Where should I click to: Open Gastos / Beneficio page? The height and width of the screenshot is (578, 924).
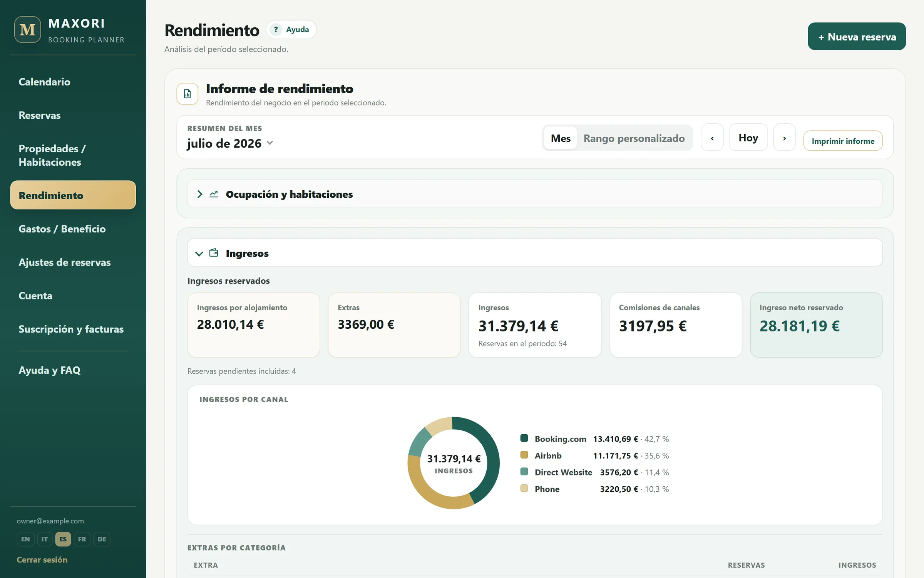(73, 229)
